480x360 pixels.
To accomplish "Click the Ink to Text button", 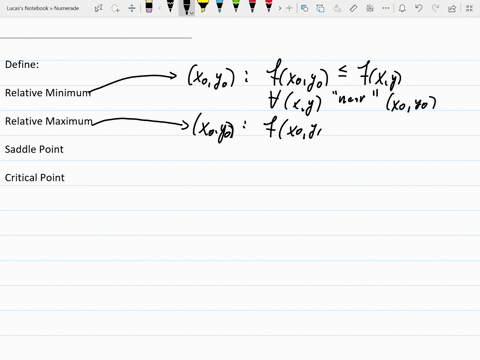I will (337, 8).
